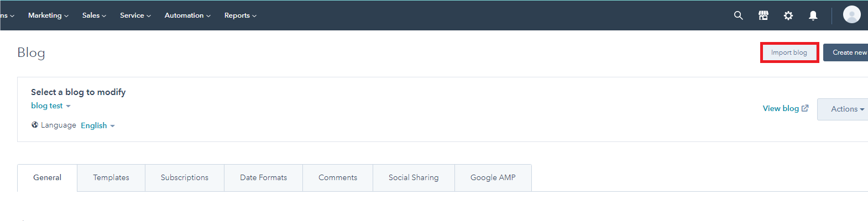This screenshot has height=221, width=868.
Task: Click the Create new button
Action: pos(848,52)
